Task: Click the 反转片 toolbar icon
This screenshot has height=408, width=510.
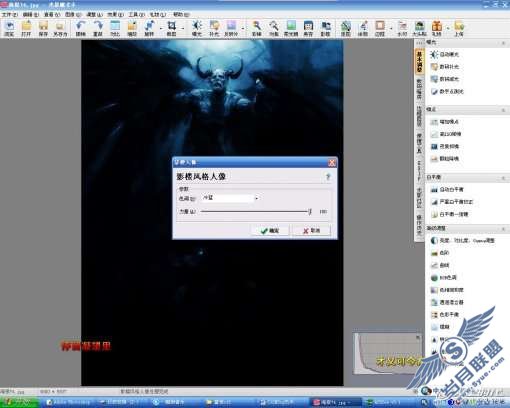Action: (231, 28)
